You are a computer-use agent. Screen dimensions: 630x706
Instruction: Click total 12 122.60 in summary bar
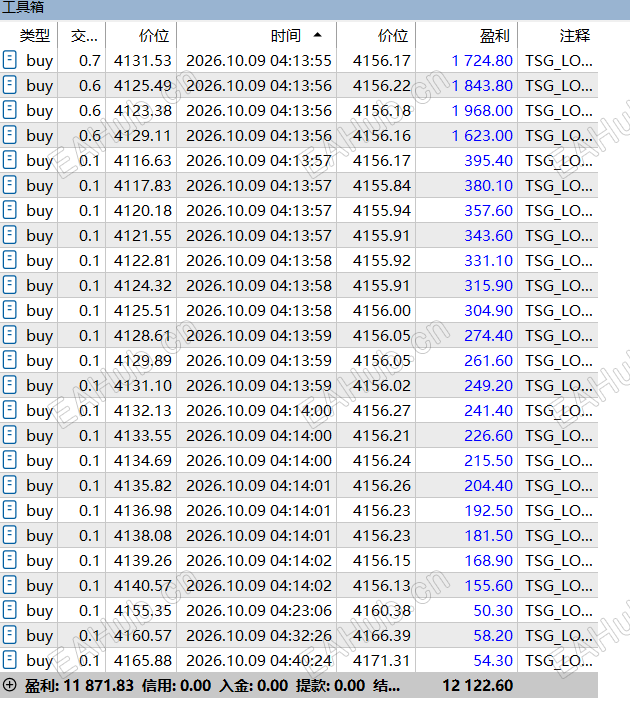(x=477, y=685)
